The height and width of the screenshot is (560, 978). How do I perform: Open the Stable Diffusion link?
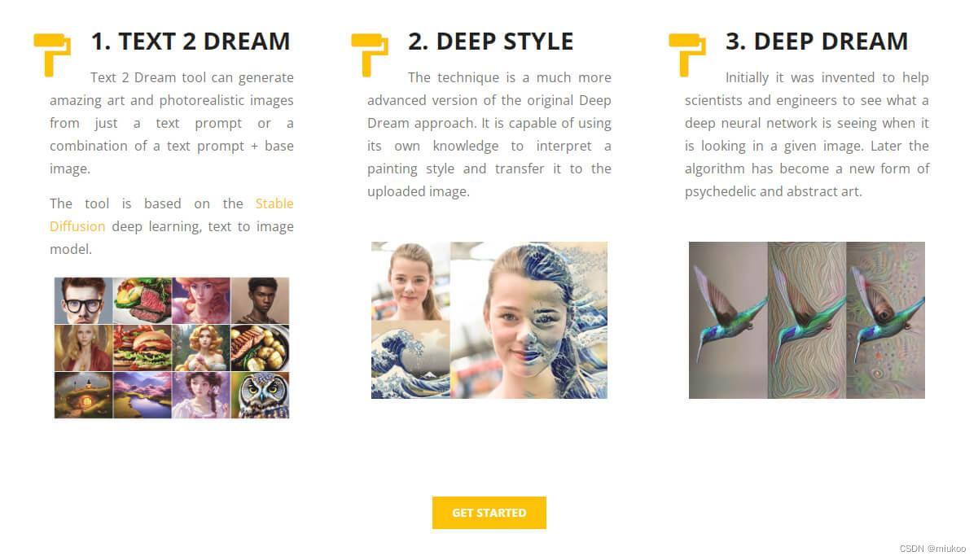click(172, 215)
